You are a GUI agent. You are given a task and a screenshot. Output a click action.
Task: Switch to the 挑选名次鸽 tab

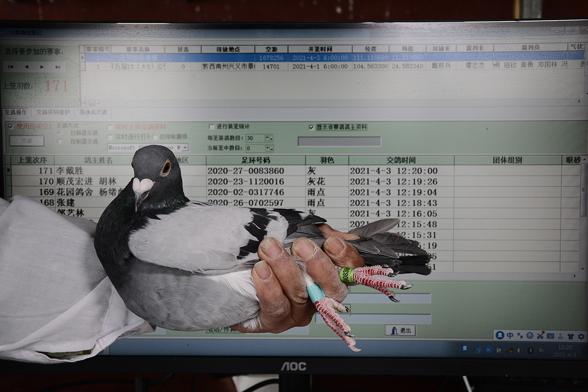93,112
